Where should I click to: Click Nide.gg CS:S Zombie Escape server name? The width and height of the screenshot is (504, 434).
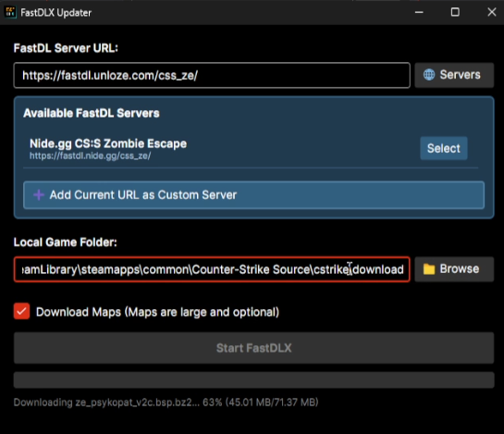[x=108, y=143]
